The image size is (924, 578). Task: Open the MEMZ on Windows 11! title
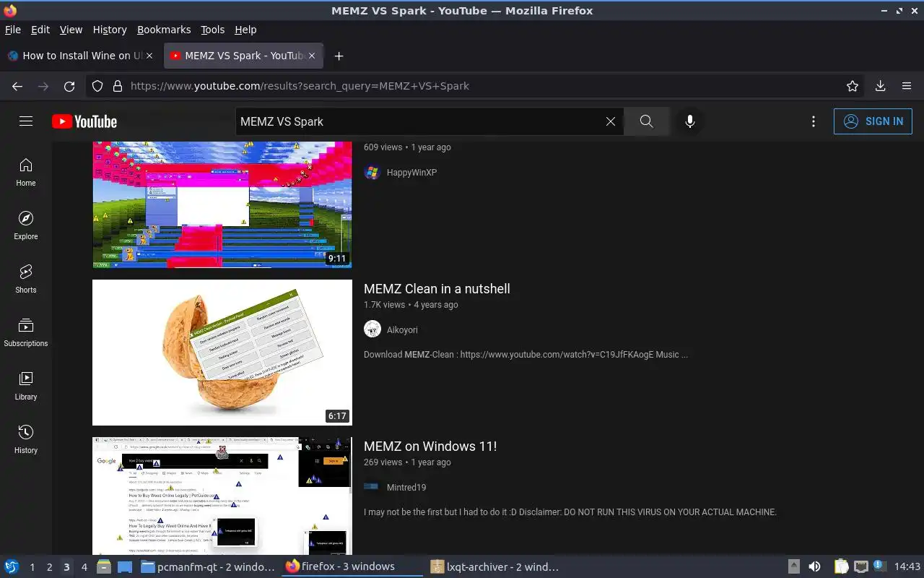430,446
